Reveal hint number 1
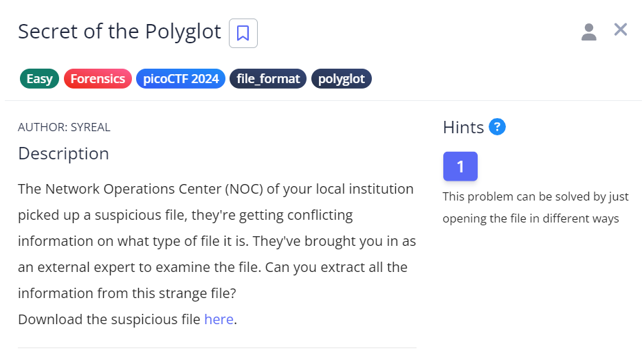This screenshot has width=644, height=364. click(x=460, y=166)
